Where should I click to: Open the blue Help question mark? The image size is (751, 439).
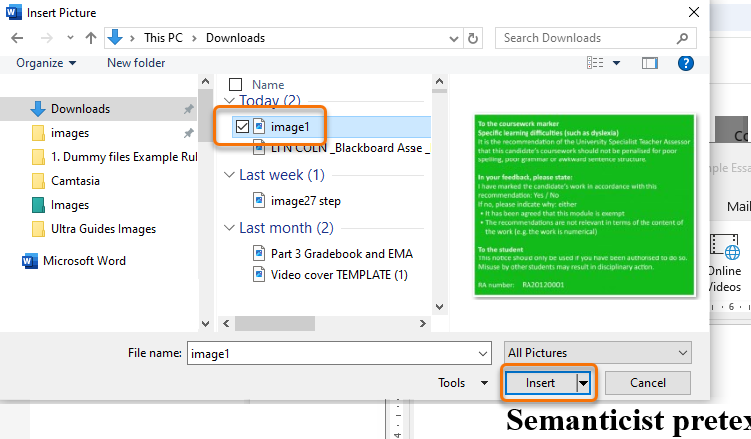click(x=686, y=63)
